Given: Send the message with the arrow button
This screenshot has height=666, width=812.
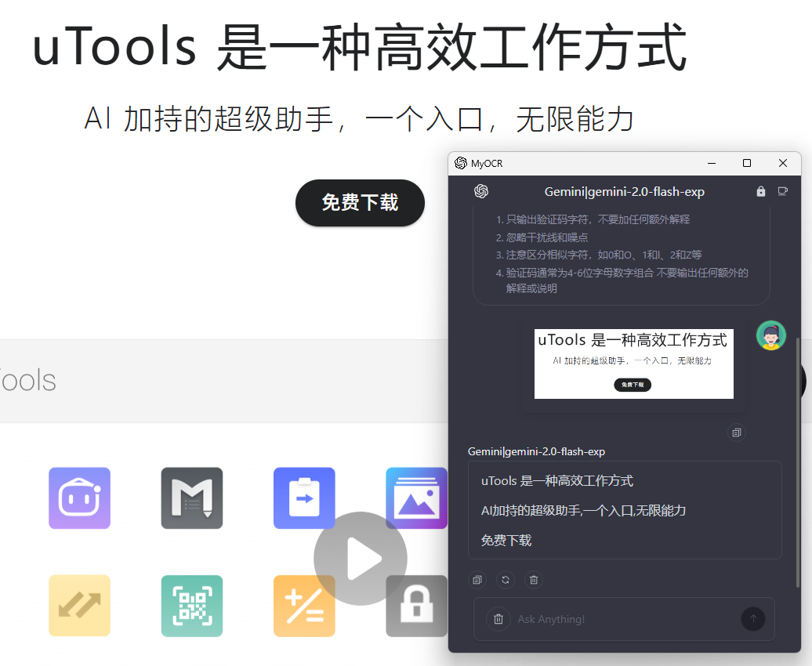Looking at the screenshot, I should pyautogui.click(x=753, y=619).
